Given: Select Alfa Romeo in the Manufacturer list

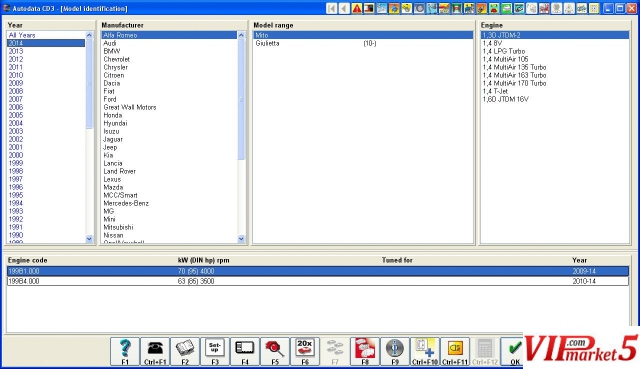Looking at the screenshot, I should coord(169,35).
